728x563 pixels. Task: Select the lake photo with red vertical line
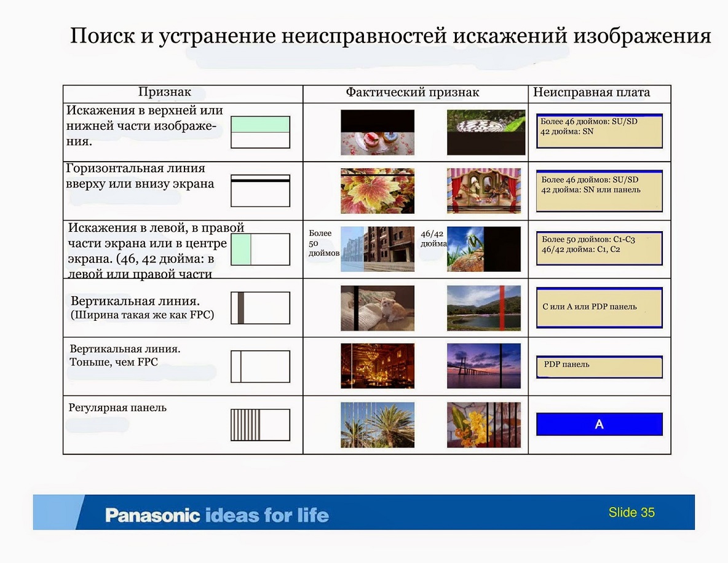484,308
